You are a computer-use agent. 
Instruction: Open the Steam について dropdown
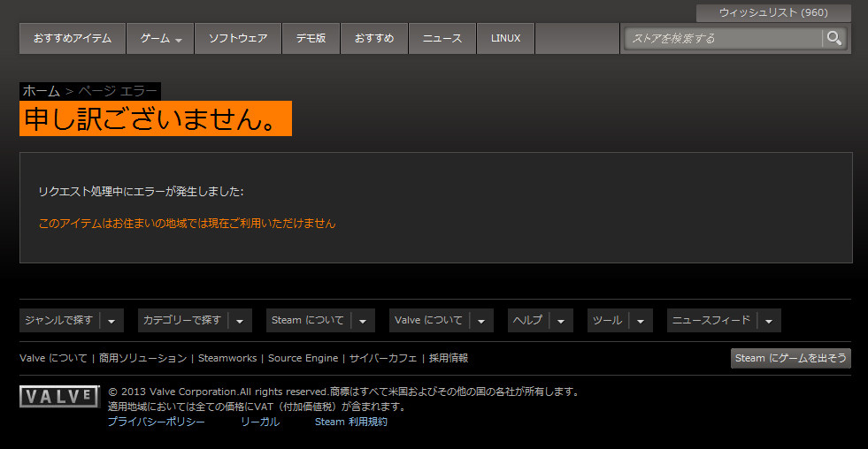coord(320,320)
